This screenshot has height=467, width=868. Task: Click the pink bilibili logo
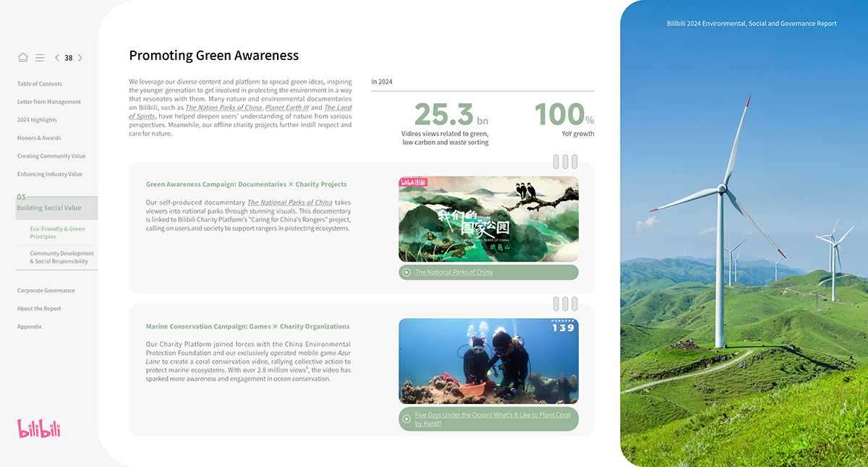click(39, 429)
